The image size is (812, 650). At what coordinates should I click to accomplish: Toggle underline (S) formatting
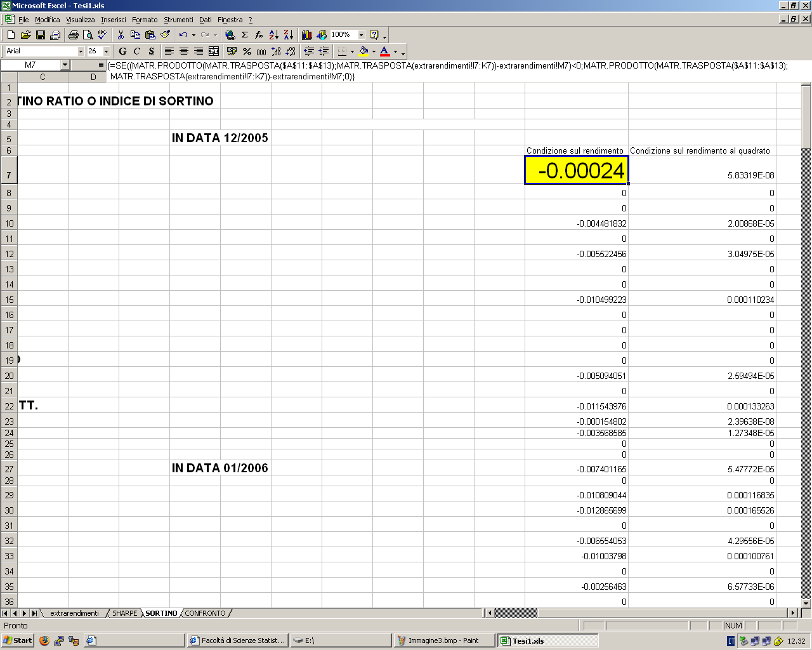pyautogui.click(x=152, y=51)
